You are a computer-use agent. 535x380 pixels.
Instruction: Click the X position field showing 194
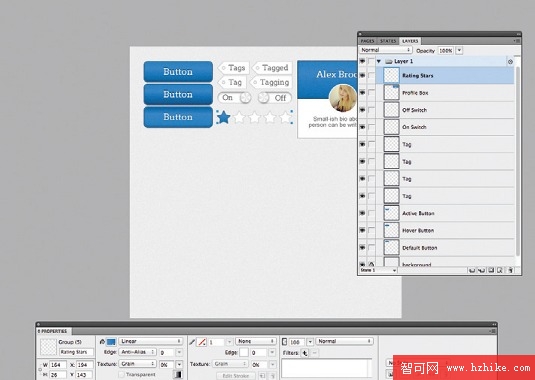coord(84,365)
